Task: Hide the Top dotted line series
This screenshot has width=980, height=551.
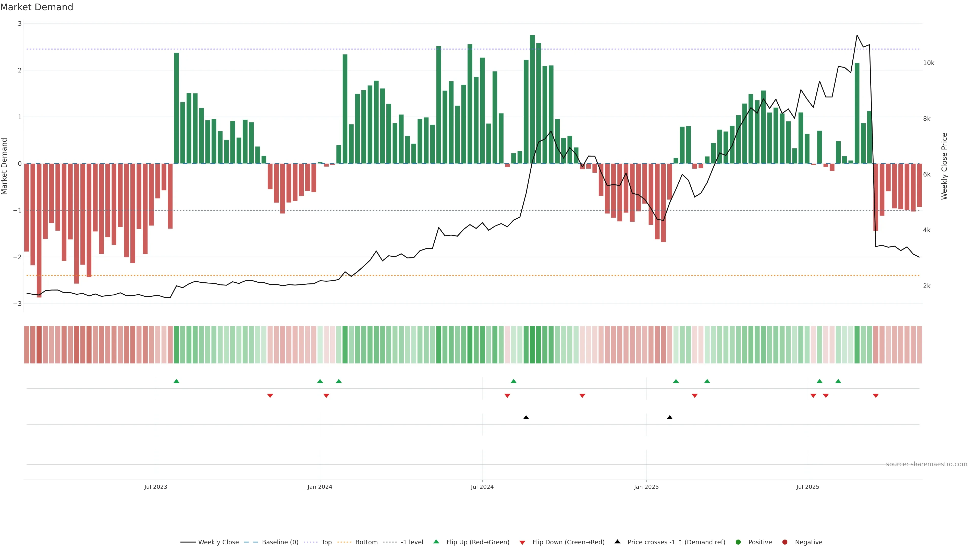Action: 326,542
